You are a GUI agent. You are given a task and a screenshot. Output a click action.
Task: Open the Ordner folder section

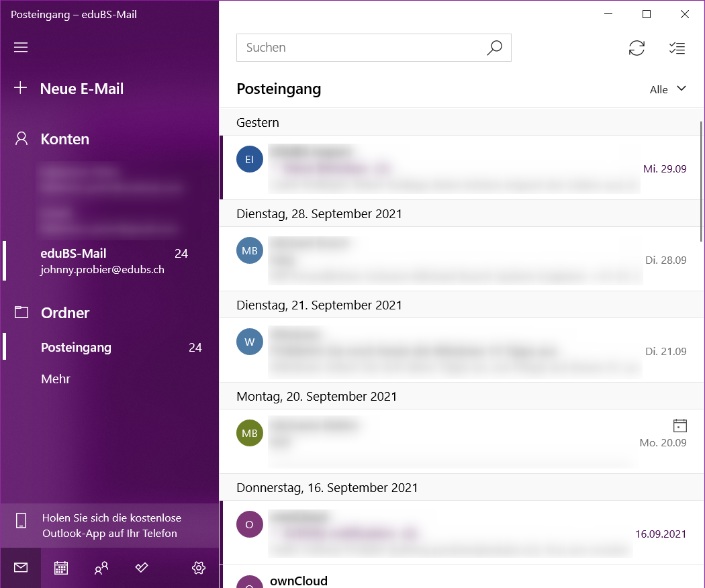tap(64, 313)
